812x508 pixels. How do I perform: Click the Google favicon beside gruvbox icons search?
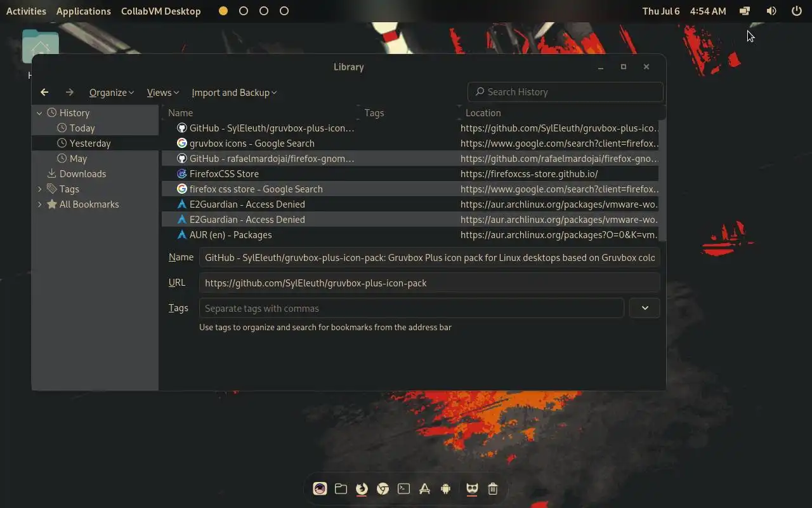pyautogui.click(x=181, y=143)
